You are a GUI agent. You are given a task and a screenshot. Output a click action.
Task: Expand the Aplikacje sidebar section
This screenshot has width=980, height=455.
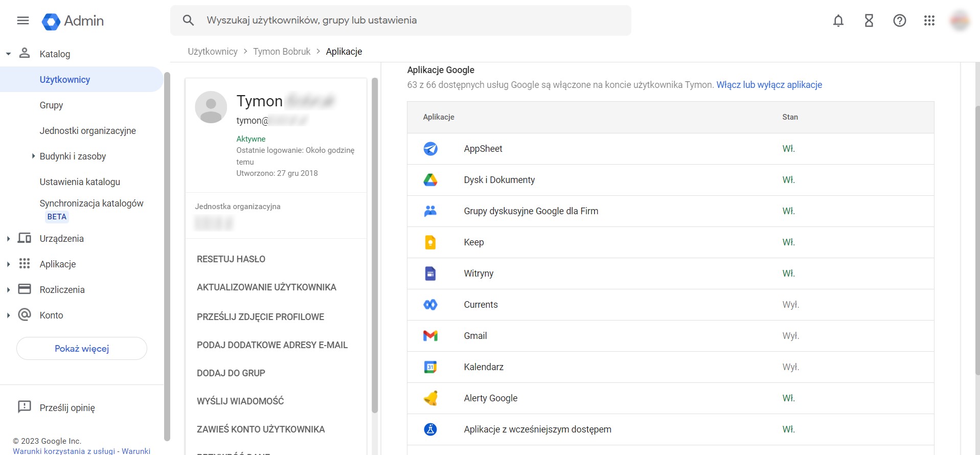point(8,264)
